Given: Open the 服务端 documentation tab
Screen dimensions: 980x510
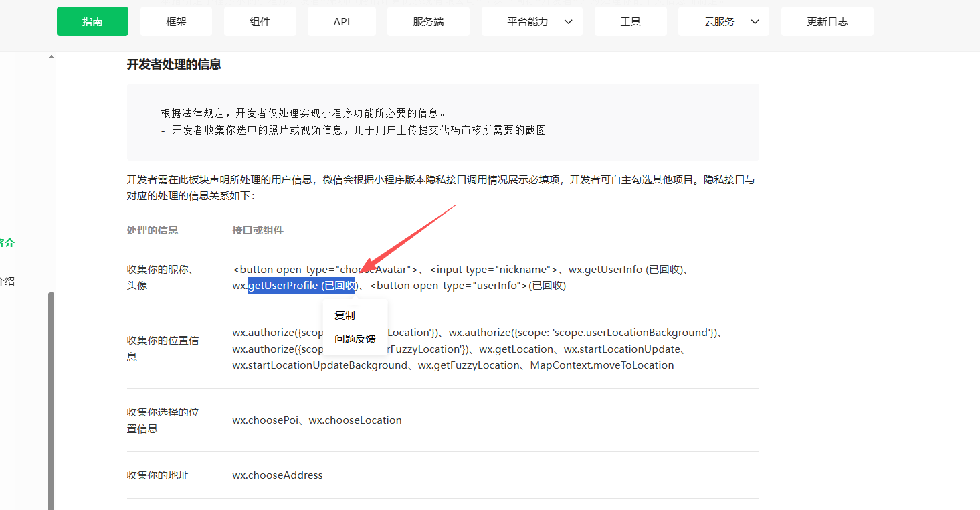Looking at the screenshot, I should [428, 21].
